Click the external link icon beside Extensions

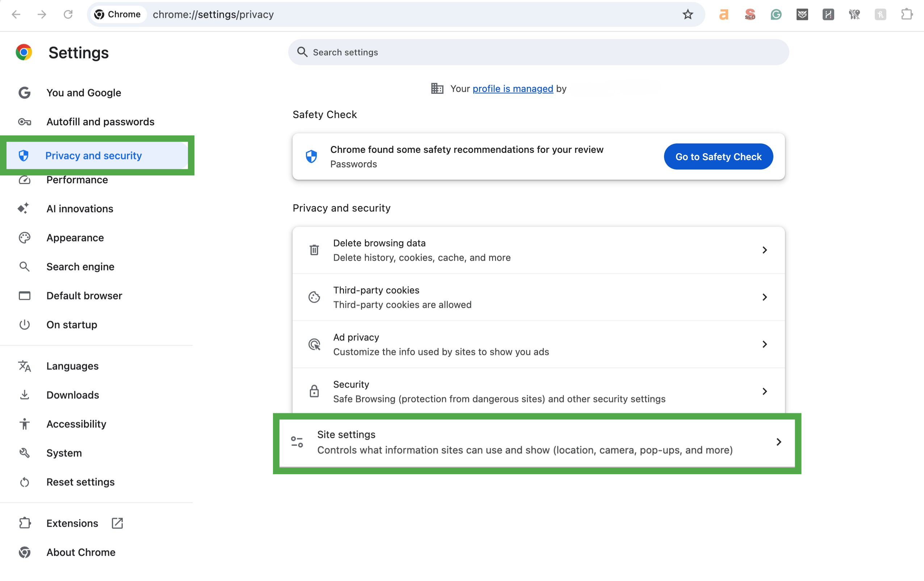(117, 523)
